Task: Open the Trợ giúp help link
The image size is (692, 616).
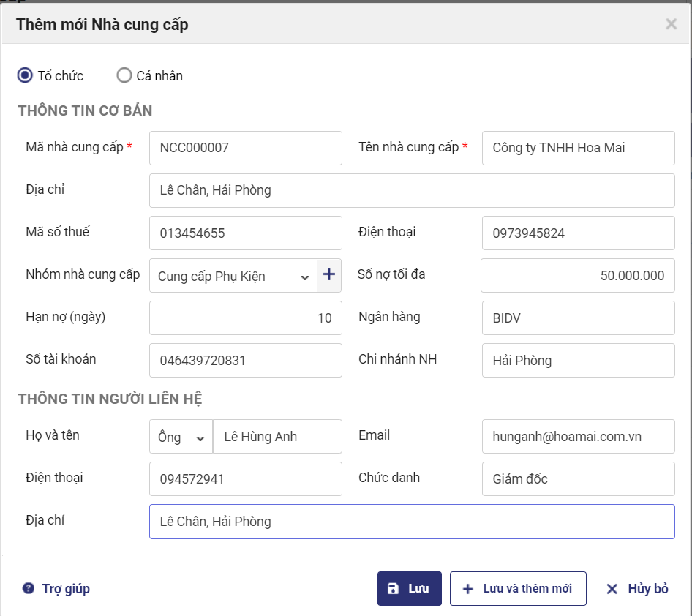Action: click(65, 588)
